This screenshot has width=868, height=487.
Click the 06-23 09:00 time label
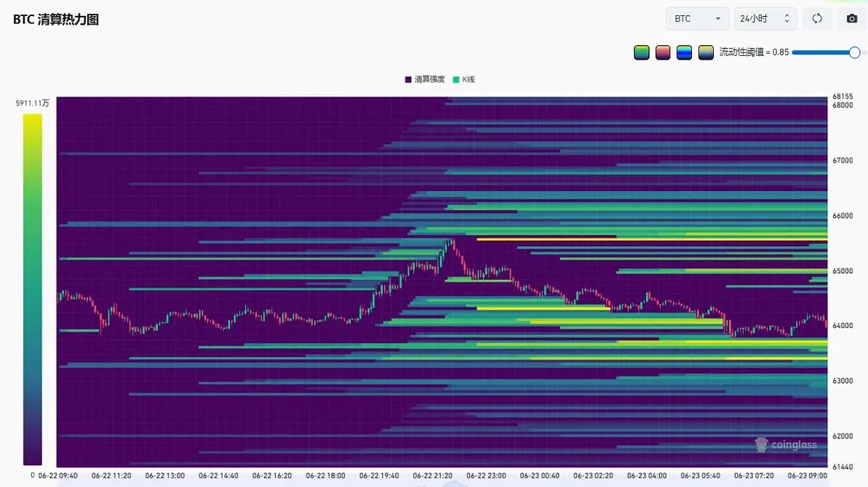[x=807, y=476]
